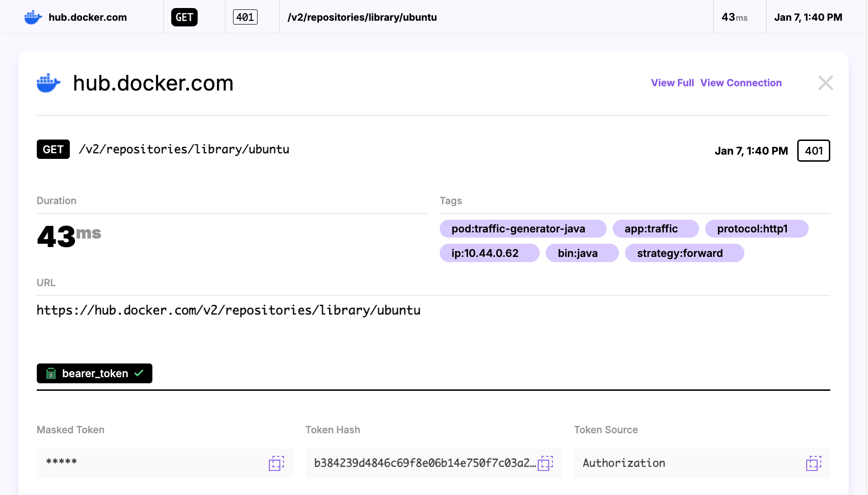Viewport: 868px width, 495px height.
Task: Click the ip:10.44.0.62 tag filter
Action: tap(489, 253)
